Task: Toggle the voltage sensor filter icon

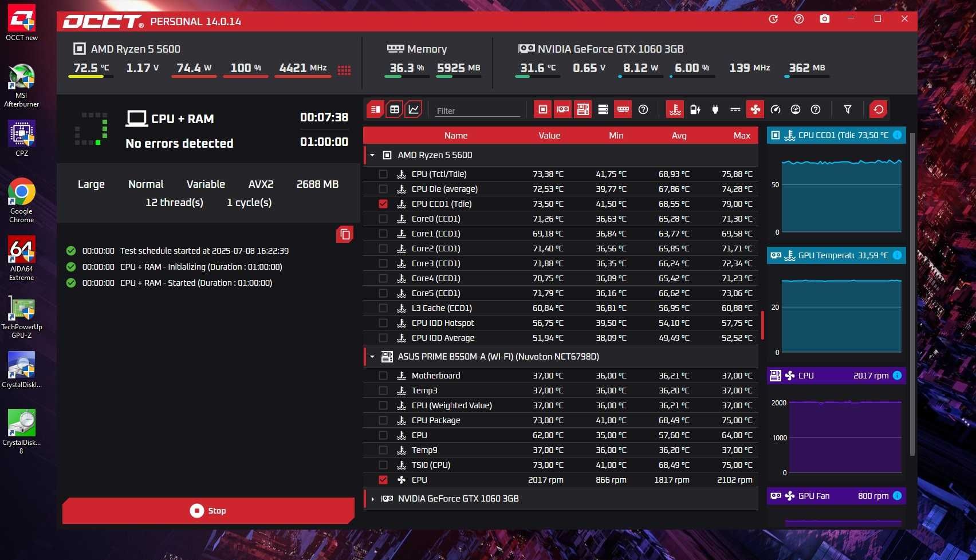Action: pos(735,109)
